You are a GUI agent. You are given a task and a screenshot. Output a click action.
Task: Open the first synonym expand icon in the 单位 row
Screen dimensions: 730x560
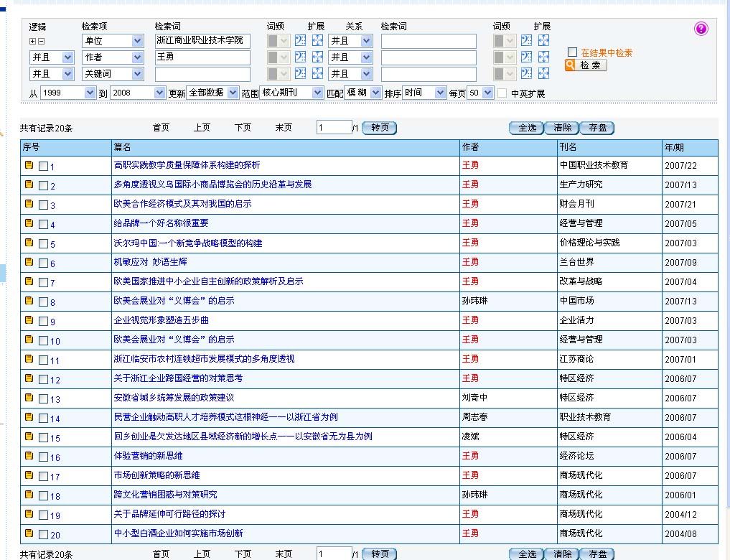(300, 40)
